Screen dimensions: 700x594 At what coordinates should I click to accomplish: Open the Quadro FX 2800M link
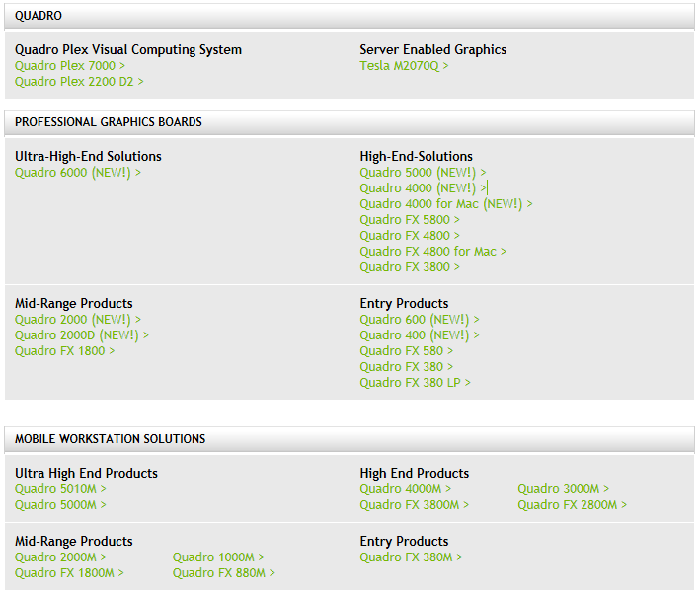click(x=573, y=505)
